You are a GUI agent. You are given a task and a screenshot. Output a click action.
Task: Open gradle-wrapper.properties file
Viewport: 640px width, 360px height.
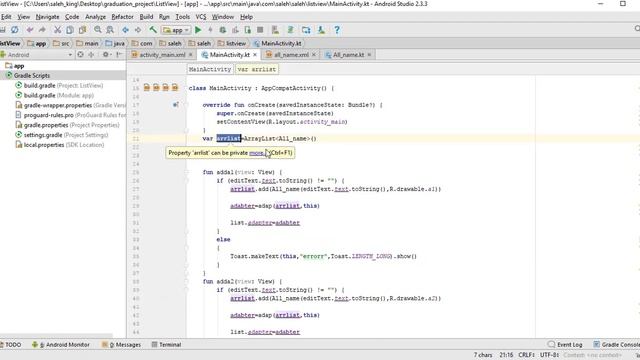click(70, 105)
